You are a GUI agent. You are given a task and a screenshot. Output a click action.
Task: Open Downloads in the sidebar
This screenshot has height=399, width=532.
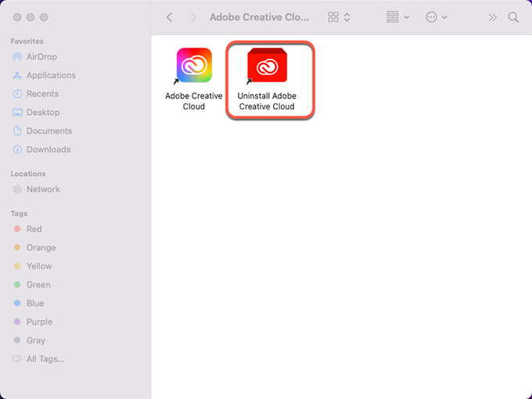click(49, 149)
